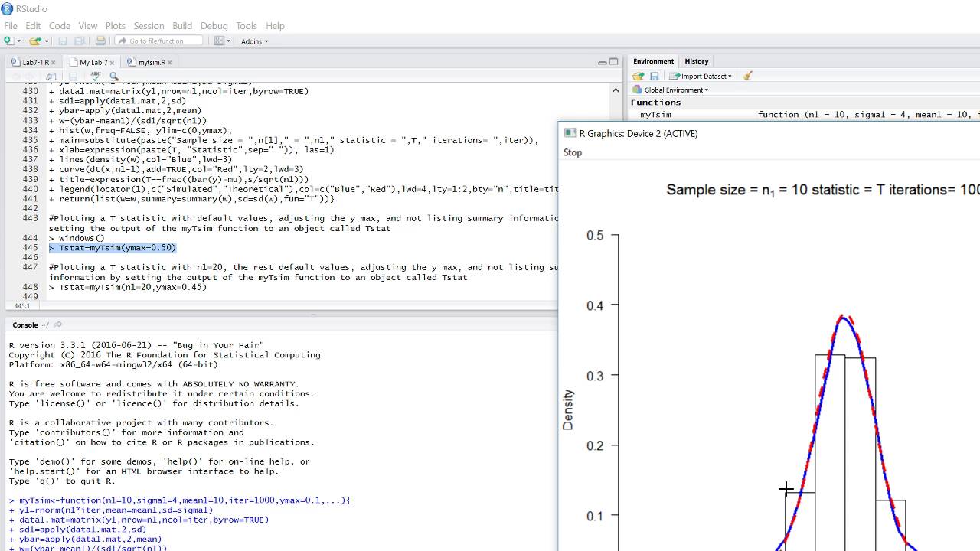Expand the Addins dropdown
Image resolution: width=980 pixels, height=551 pixels.
(x=254, y=41)
